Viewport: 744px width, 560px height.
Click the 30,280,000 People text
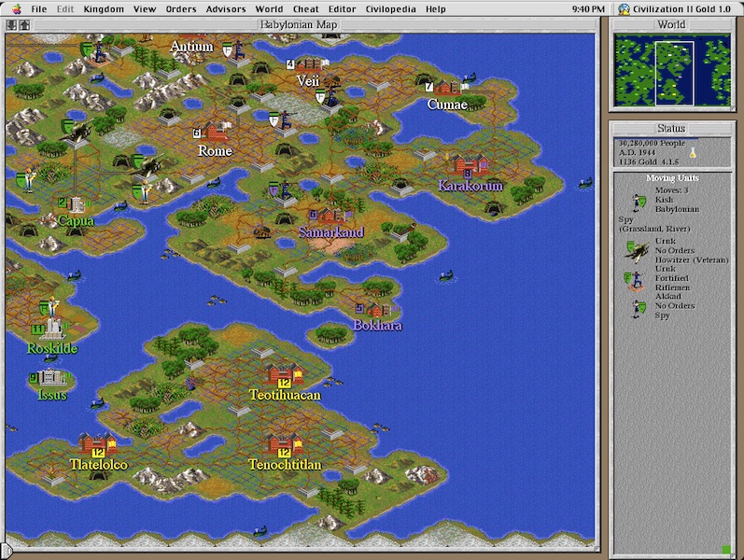(x=652, y=143)
